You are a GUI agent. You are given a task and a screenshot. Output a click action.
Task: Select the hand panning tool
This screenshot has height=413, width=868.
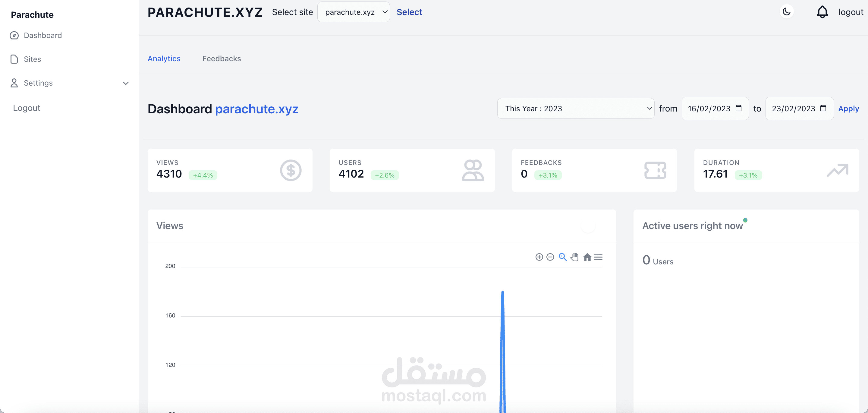[x=574, y=257]
